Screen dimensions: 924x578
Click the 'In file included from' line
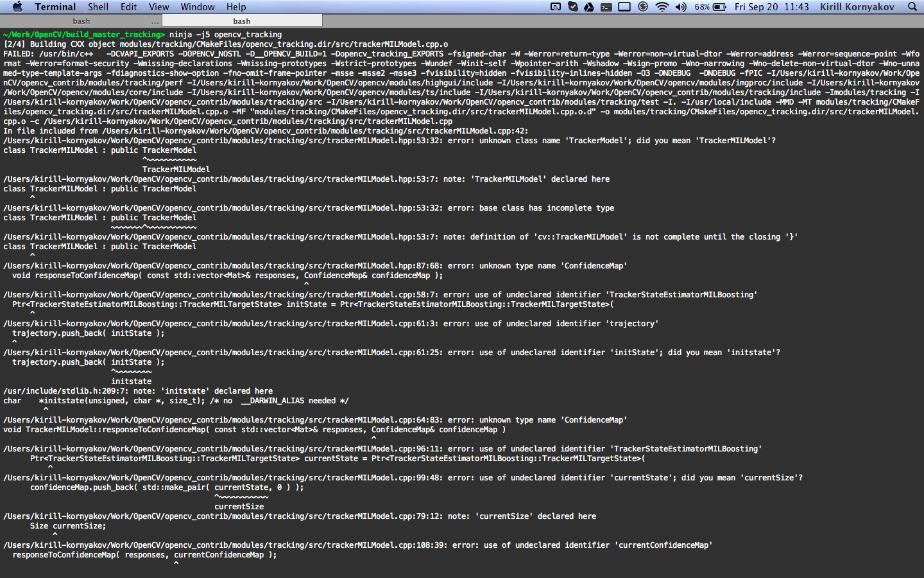pyautogui.click(x=266, y=131)
